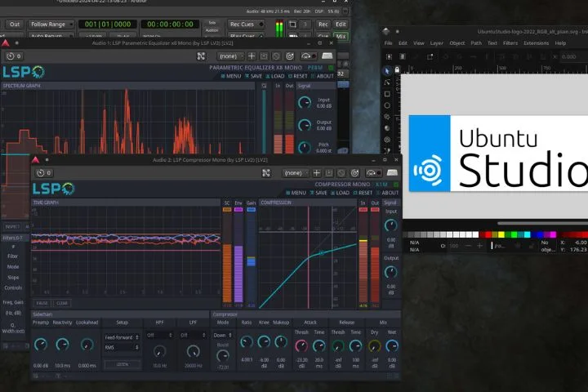Click the Ardour punch/loop square icon beside Rec
Image resolution: width=588 pixels, height=392 pixels.
pyautogui.click(x=293, y=24)
